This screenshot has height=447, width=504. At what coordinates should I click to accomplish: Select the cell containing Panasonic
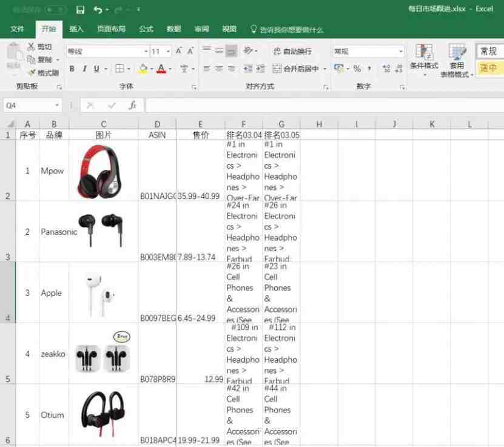[x=54, y=232]
